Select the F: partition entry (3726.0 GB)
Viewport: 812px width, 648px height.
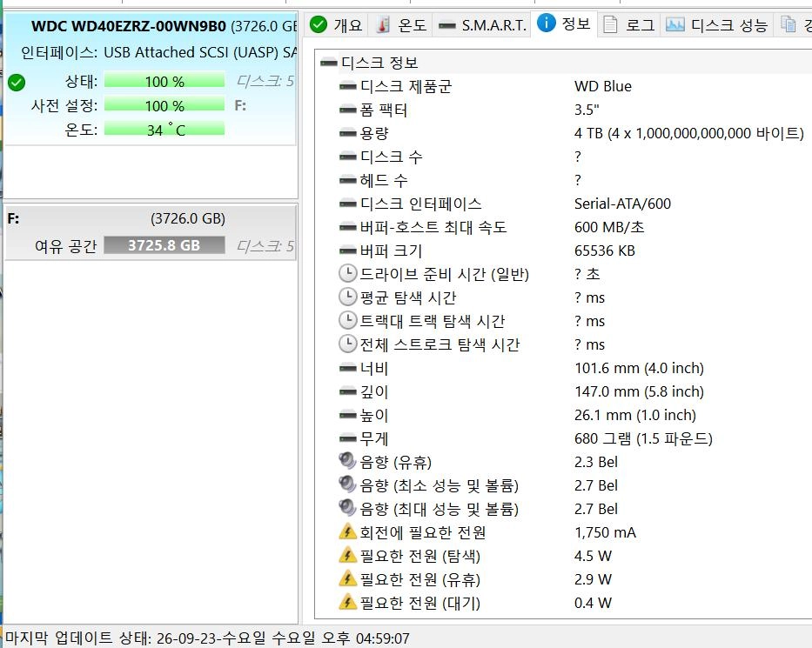pos(151,232)
